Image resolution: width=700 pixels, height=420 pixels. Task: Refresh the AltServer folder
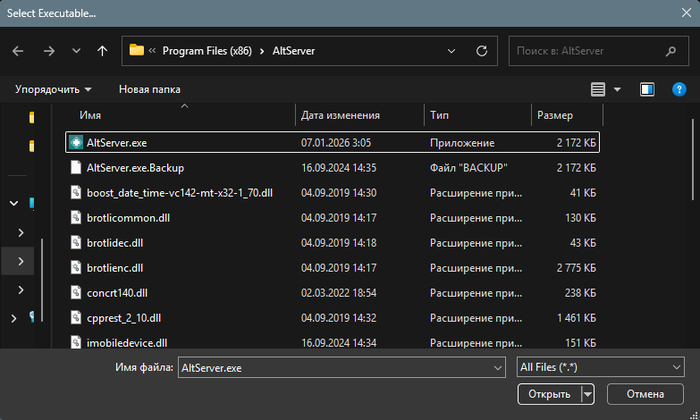coord(482,51)
